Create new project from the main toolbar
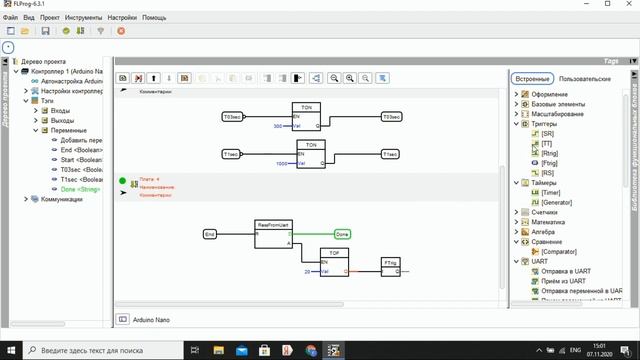Viewport: 640px width, 360px height. click(11, 31)
